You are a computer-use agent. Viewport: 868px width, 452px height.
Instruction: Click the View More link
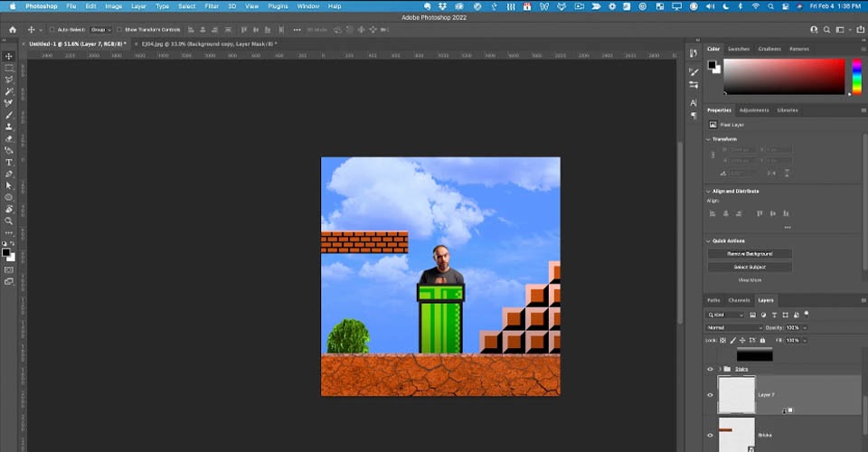pos(750,280)
